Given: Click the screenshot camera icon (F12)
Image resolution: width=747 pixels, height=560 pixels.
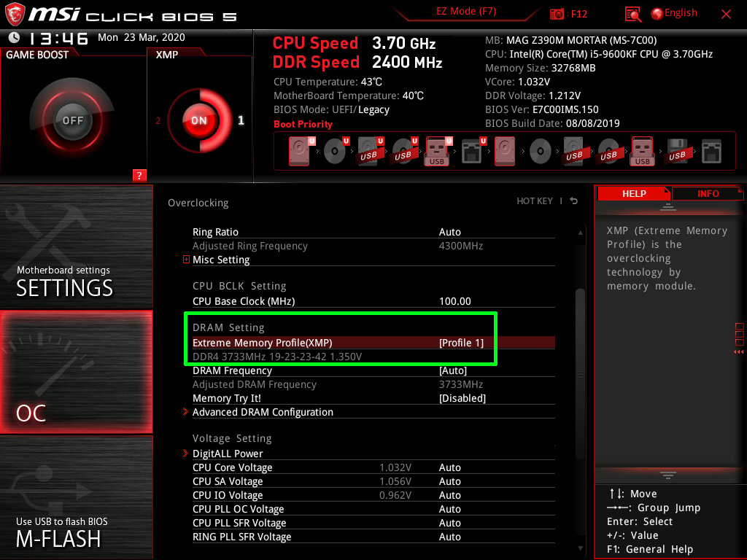Looking at the screenshot, I should point(557,14).
